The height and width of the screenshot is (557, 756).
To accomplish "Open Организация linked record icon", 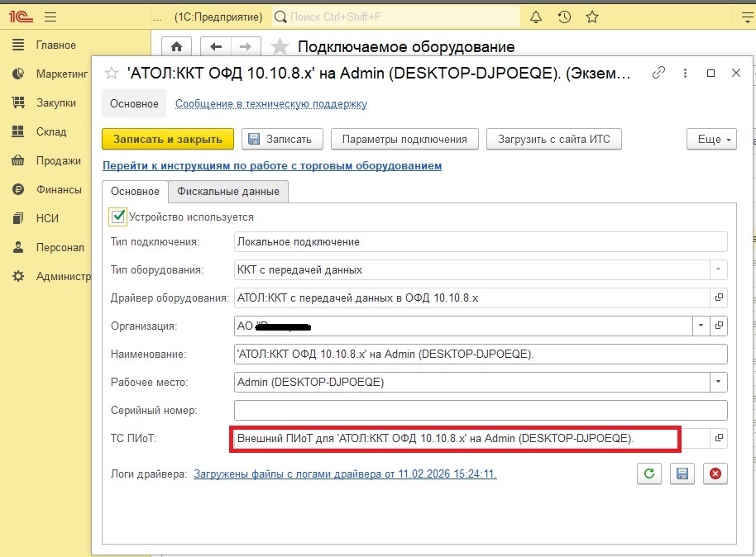I will click(719, 326).
